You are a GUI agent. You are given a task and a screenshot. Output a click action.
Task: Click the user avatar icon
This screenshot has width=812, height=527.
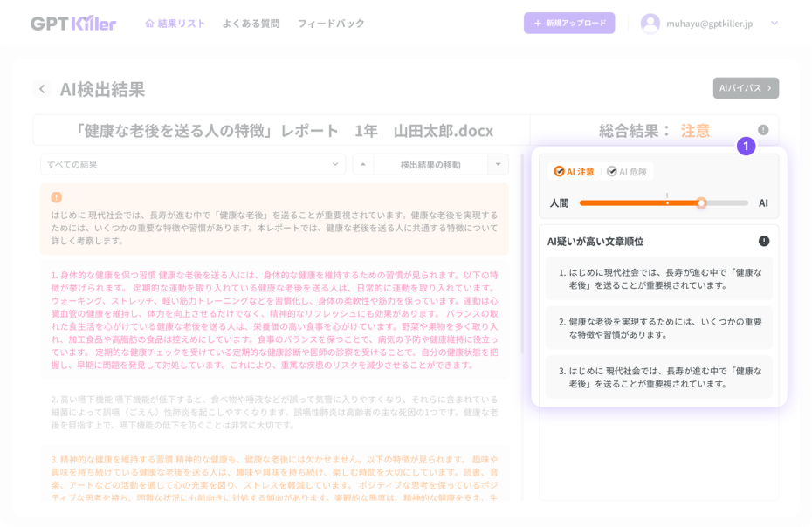coord(650,24)
